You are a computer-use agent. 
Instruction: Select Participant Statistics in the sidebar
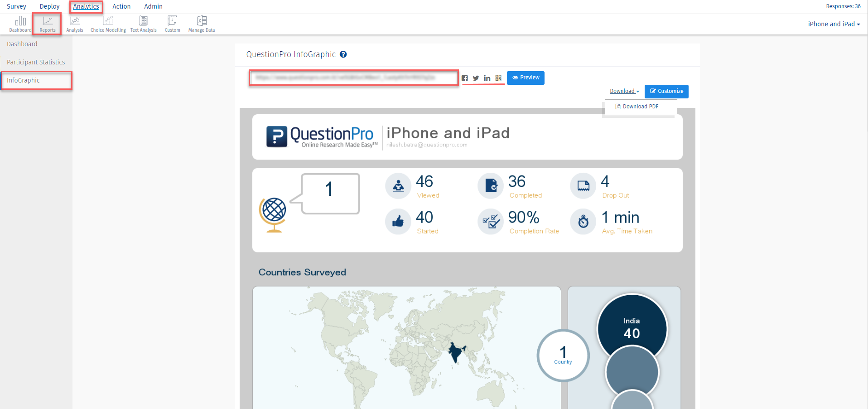pos(36,62)
